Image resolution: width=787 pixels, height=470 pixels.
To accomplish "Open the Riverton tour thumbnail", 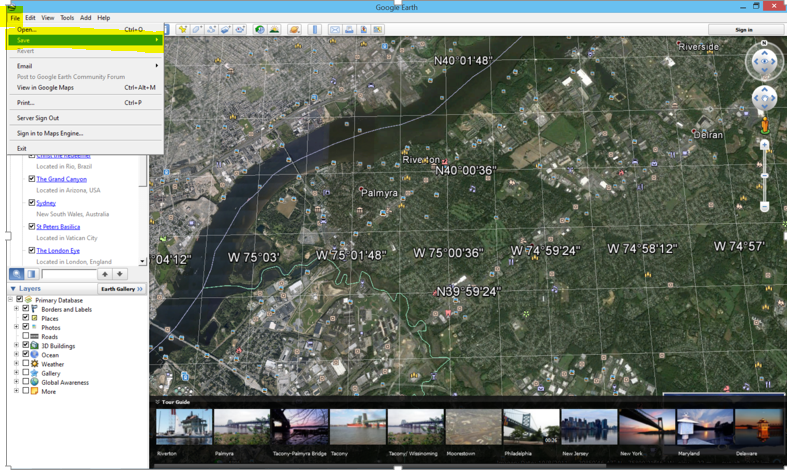I will (184, 427).
